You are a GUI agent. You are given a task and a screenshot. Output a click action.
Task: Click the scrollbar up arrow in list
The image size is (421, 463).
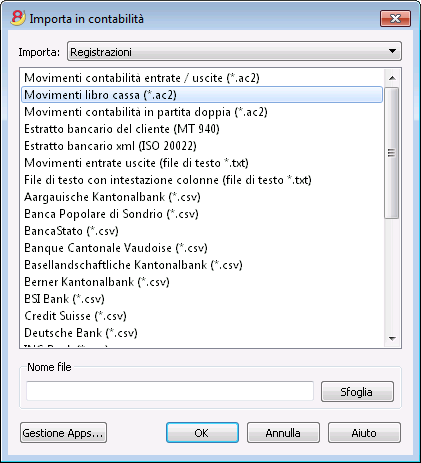click(392, 78)
